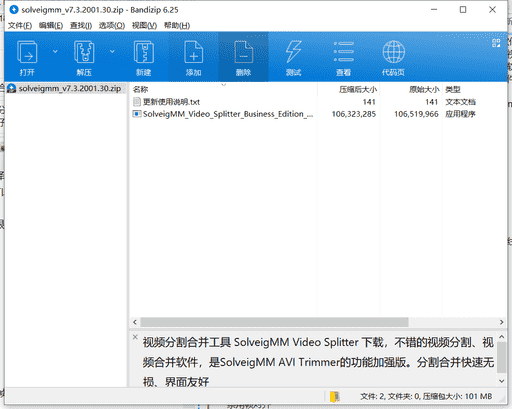Expand the Open button dropdown arrow
Screen dimensions: 512x409
(x=55, y=52)
